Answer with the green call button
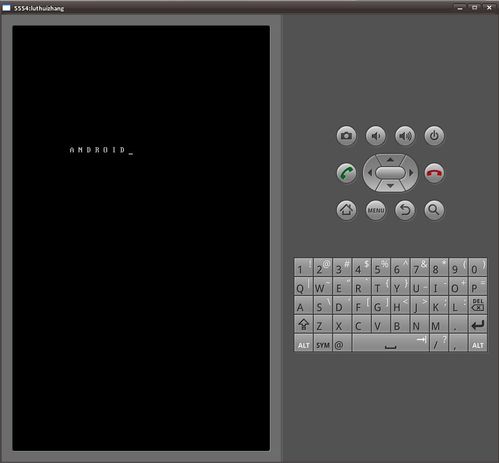The image size is (499, 463). click(346, 173)
